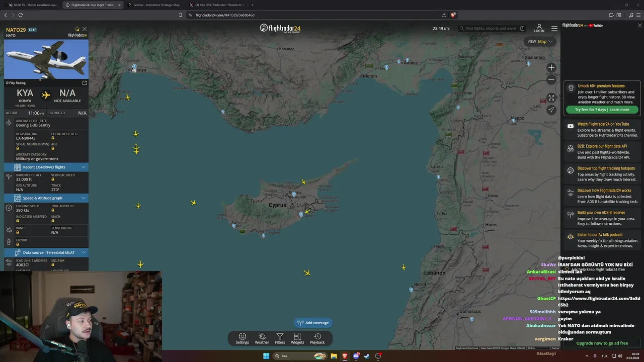Open the View Map dropdown
644x362 pixels.
tap(540, 42)
